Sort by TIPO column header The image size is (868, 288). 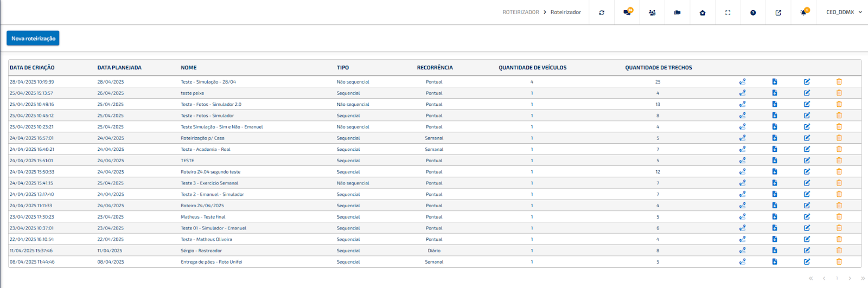(x=343, y=68)
